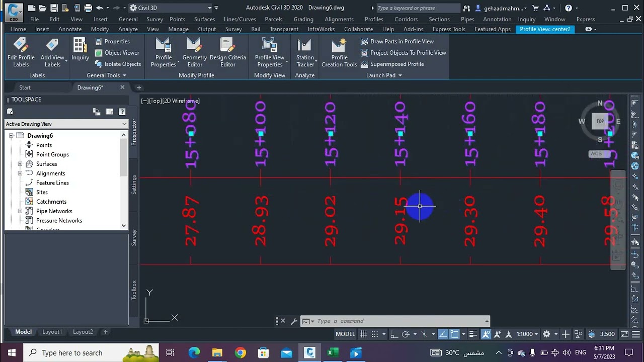
Task: Close the Drawing6 file tab
Action: coord(122,87)
